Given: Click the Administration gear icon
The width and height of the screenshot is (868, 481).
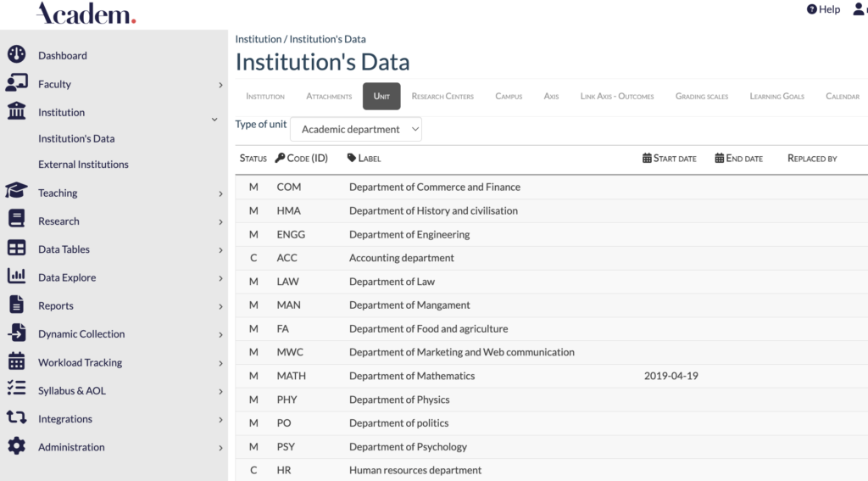Looking at the screenshot, I should click(x=16, y=446).
